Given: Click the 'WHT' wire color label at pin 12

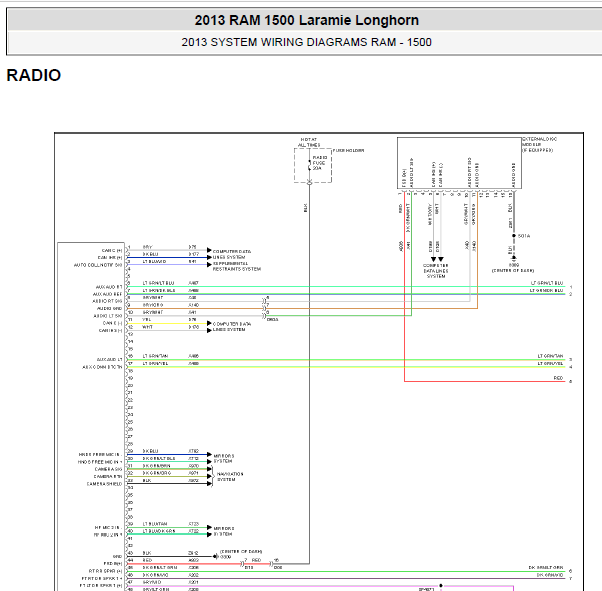Looking at the screenshot, I should [x=147, y=327].
